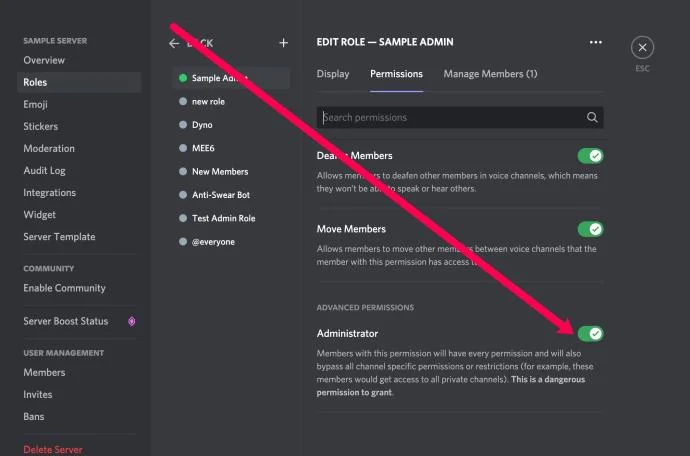690x456 pixels.
Task: Go to Moderation settings
Action: pyautogui.click(x=49, y=148)
